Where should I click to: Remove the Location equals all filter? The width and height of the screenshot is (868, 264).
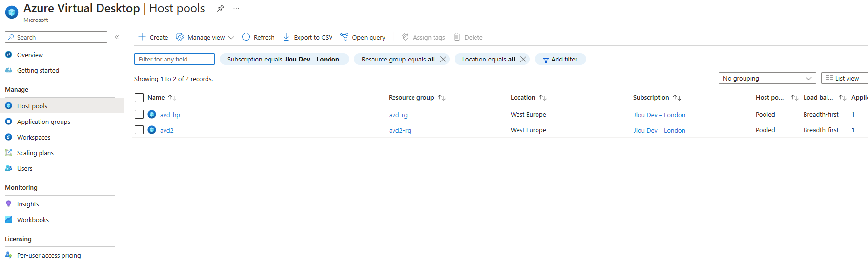point(523,59)
